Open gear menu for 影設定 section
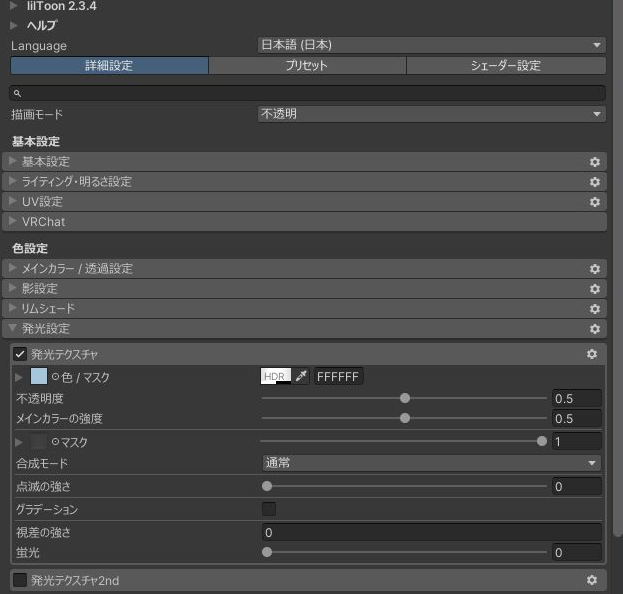Screen dimensions: 623x594 (595, 289)
